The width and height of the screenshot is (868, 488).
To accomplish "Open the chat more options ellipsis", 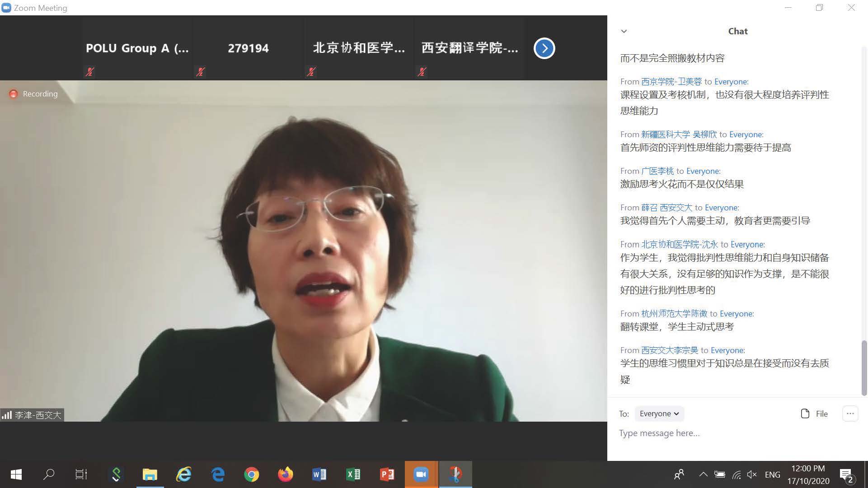I will (x=850, y=414).
